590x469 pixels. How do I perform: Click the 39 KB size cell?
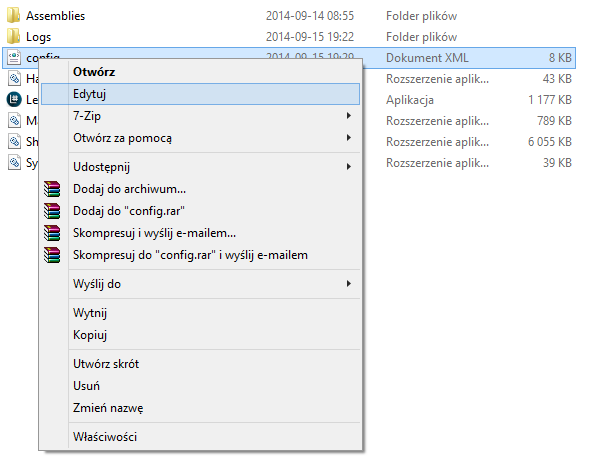pyautogui.click(x=557, y=163)
